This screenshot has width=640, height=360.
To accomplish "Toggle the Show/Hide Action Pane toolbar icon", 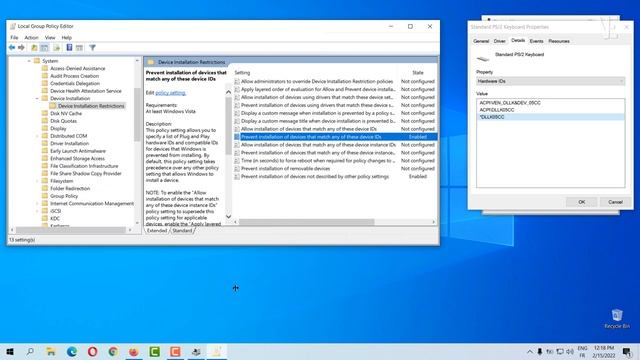I will pos(80,48).
